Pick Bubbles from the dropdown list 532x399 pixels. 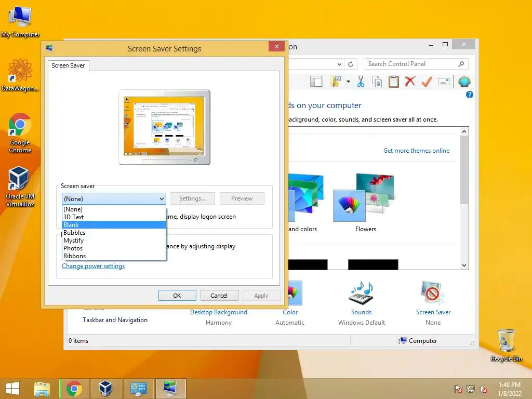(114, 232)
